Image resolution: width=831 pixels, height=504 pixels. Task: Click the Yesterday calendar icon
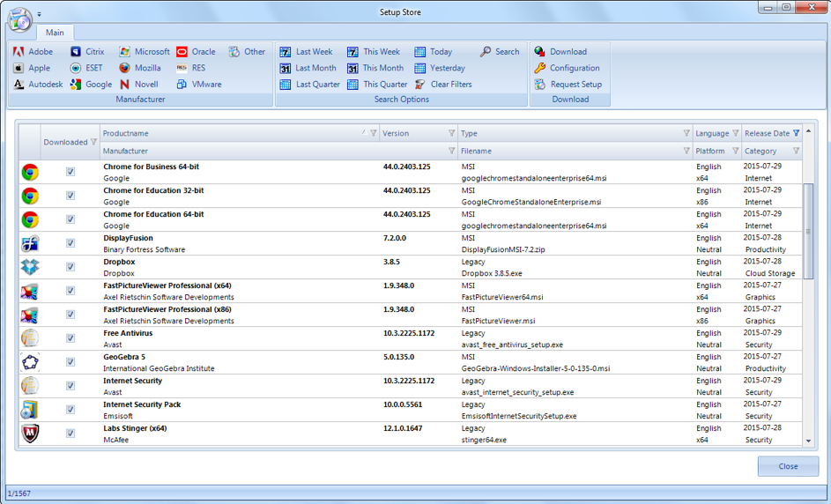click(x=420, y=68)
